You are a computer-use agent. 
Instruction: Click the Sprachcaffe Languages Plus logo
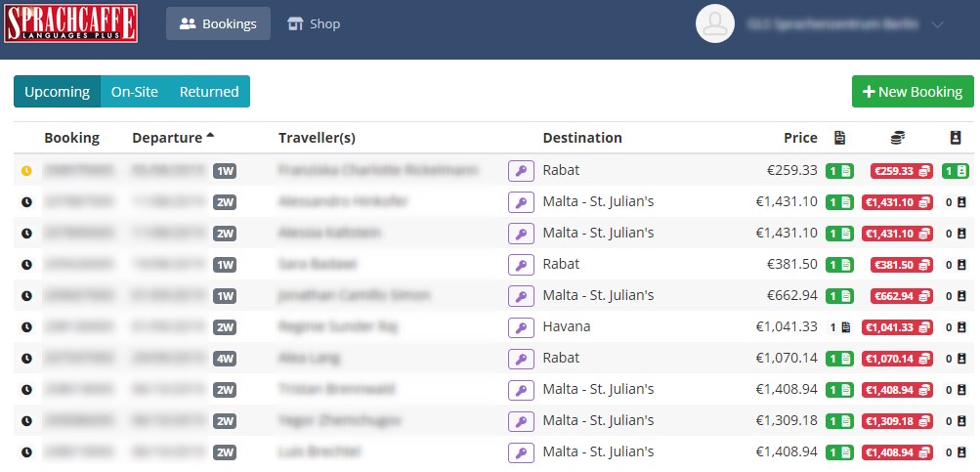70,23
